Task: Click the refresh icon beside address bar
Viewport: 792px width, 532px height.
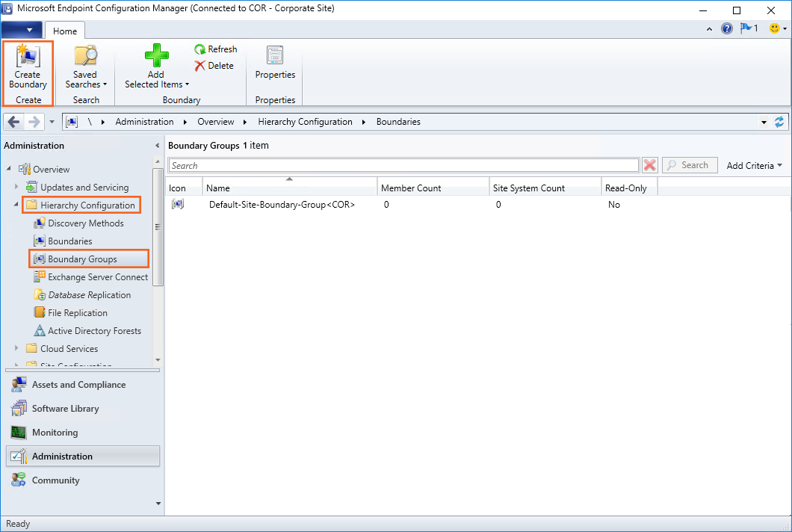Action: tap(780, 122)
